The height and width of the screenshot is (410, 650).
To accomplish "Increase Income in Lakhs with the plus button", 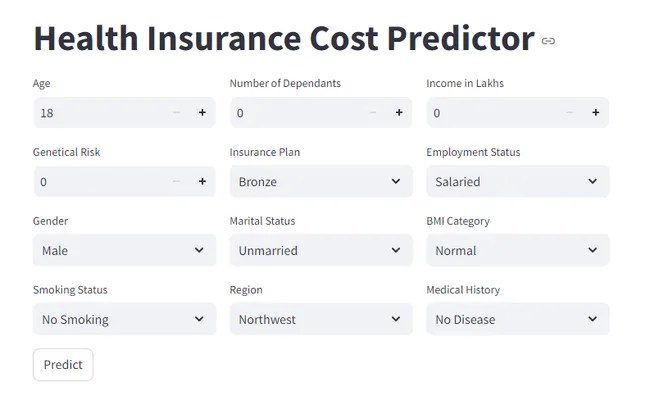I will (x=596, y=113).
